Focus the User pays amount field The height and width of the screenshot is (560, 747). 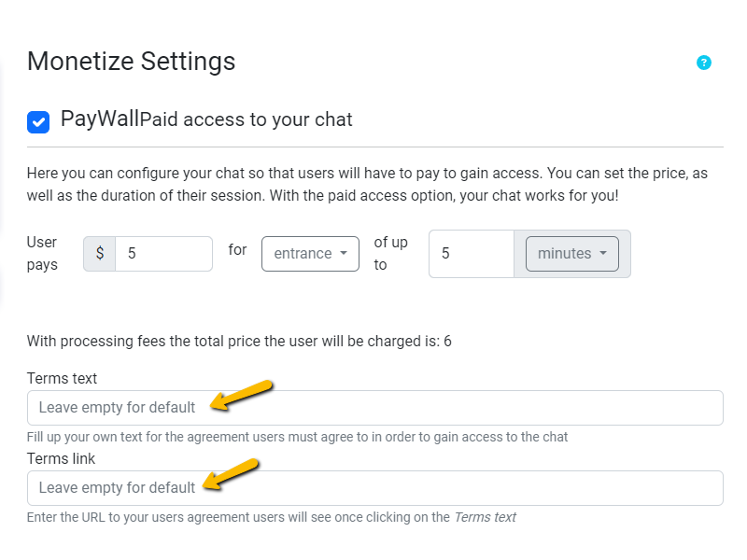(163, 254)
